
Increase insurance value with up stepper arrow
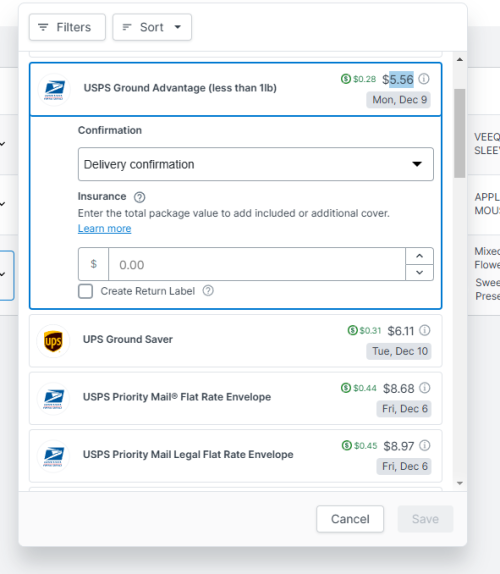coord(419,256)
